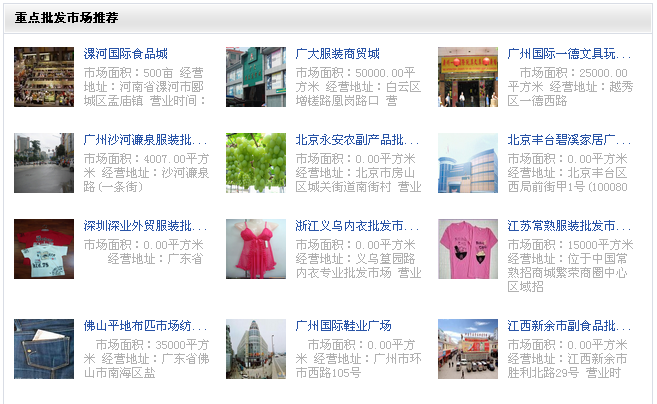This screenshot has height=404, width=657.
Task: Click the red and white T-shirts thumbnail
Action: click(44, 249)
